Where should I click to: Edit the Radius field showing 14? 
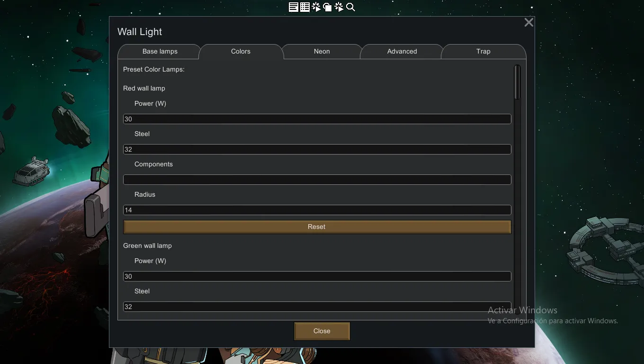tap(317, 210)
